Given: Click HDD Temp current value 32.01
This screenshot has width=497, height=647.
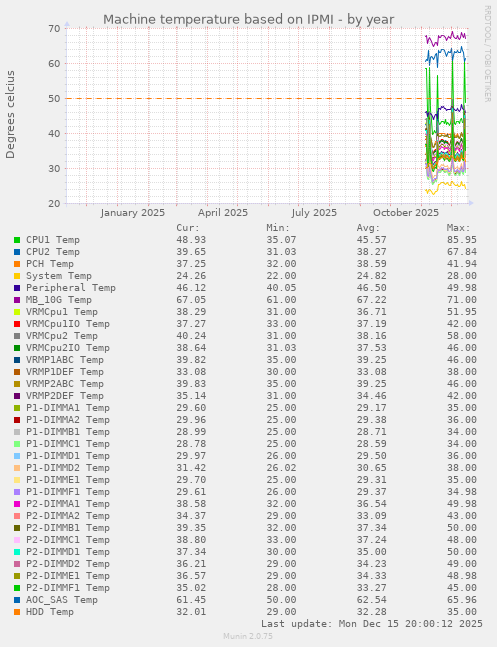Looking at the screenshot, I should [191, 612].
